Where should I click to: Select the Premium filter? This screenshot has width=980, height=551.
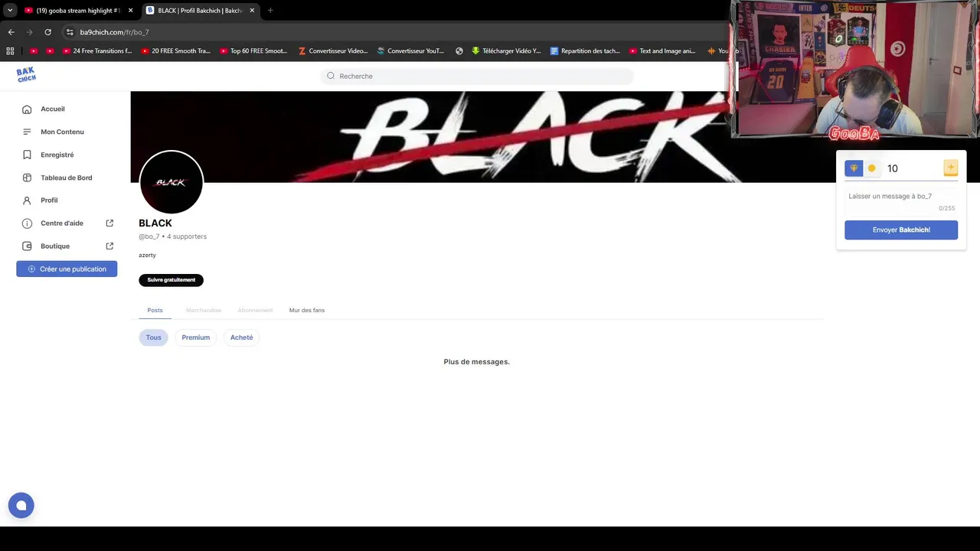pos(195,337)
